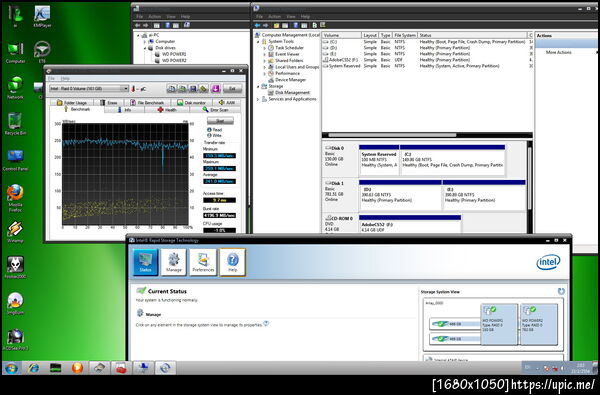Screen dimensions: 600x395
Task: Expand the Computer node in Device Manager
Action: point(145,41)
